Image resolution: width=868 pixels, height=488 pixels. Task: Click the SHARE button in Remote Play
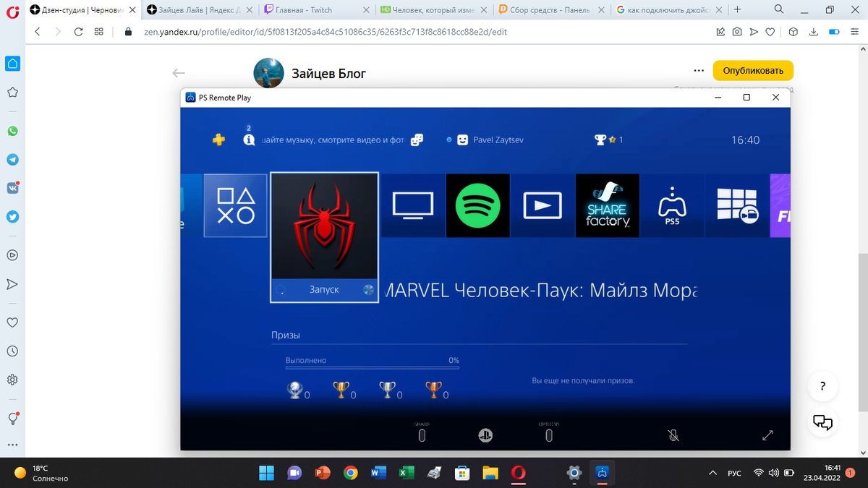coord(422,435)
